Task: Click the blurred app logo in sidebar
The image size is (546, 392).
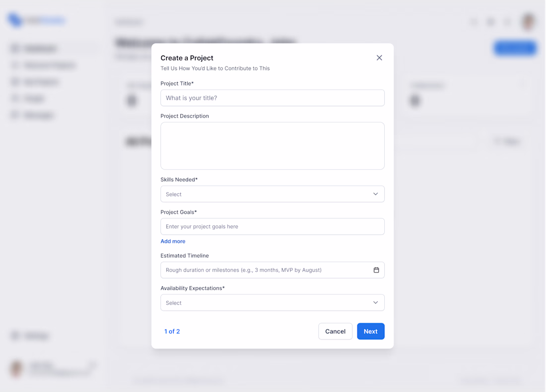Action: pos(37,20)
